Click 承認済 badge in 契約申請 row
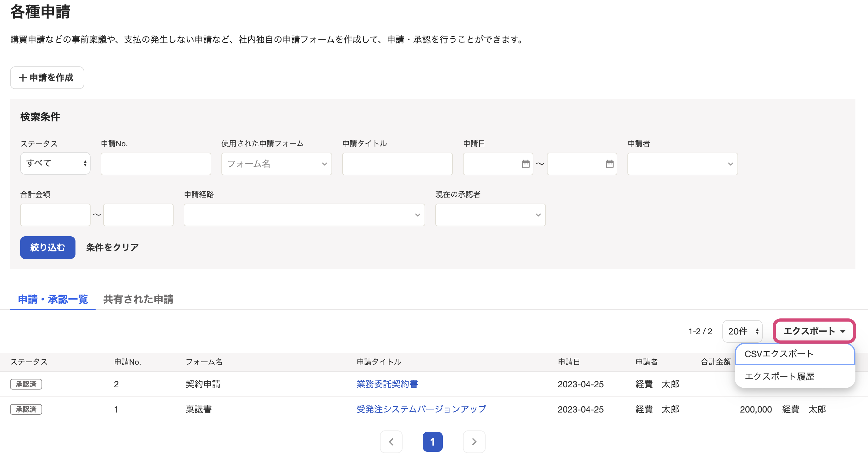This screenshot has height=455, width=868. [x=26, y=384]
